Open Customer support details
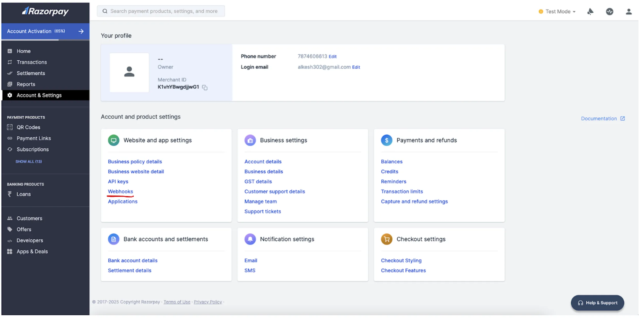The image size is (644, 320). tap(275, 191)
